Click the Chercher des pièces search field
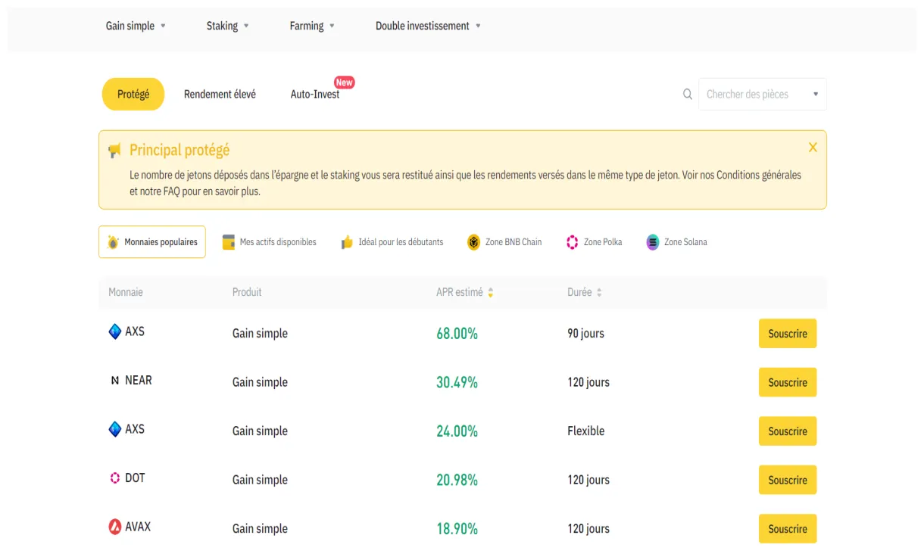 tap(754, 95)
